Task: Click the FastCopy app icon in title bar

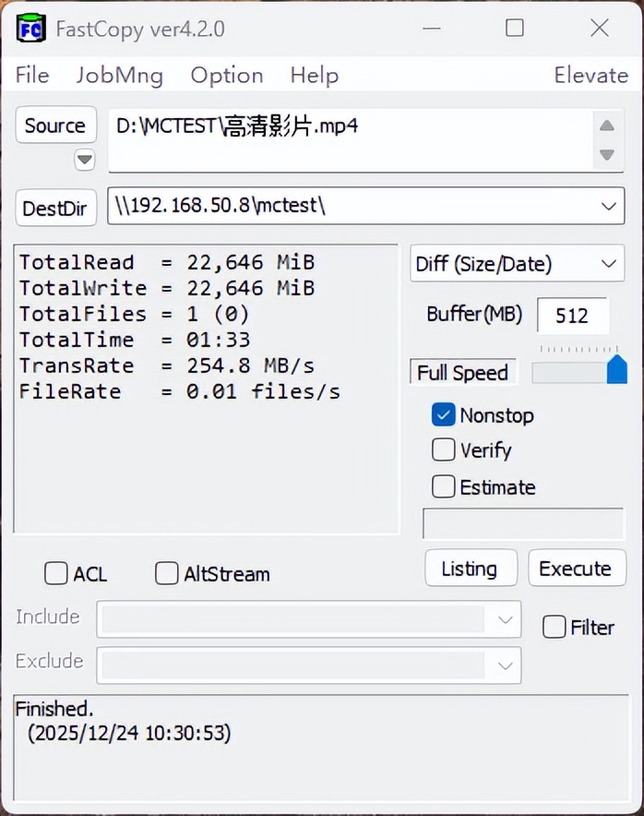Action: point(30,28)
